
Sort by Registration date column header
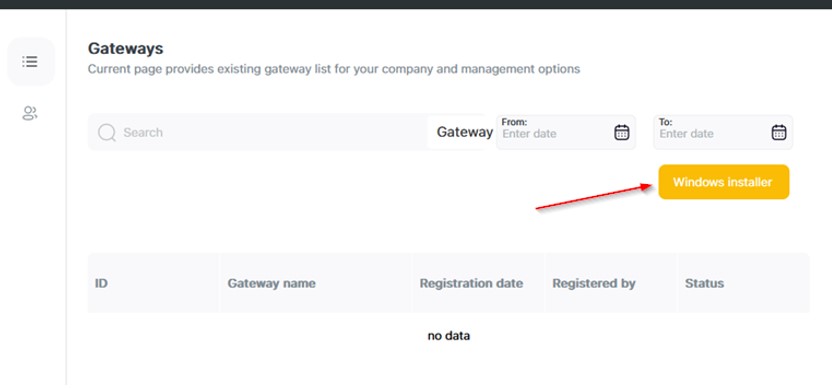pos(471,283)
